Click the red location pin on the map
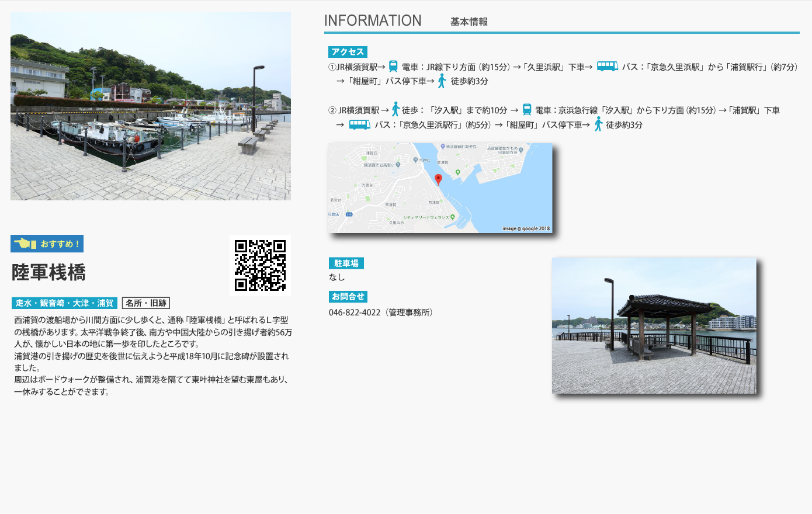Screen dimensions: 812x514 (x=438, y=179)
